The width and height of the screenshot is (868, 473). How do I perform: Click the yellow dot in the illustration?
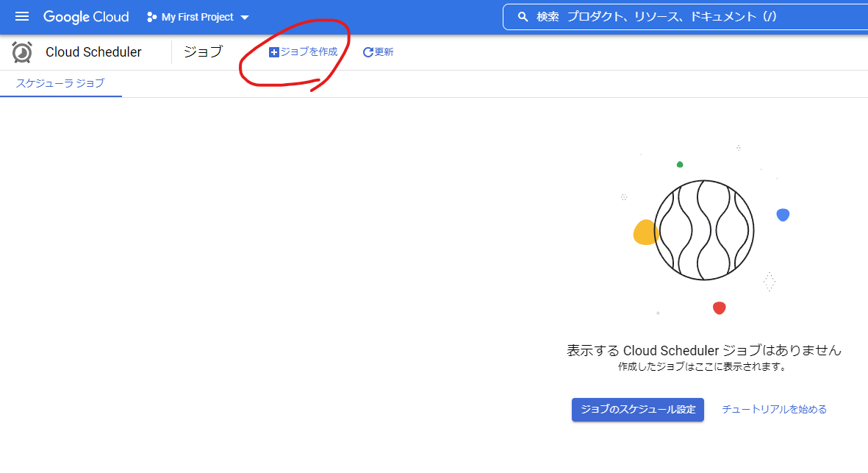pos(645,232)
